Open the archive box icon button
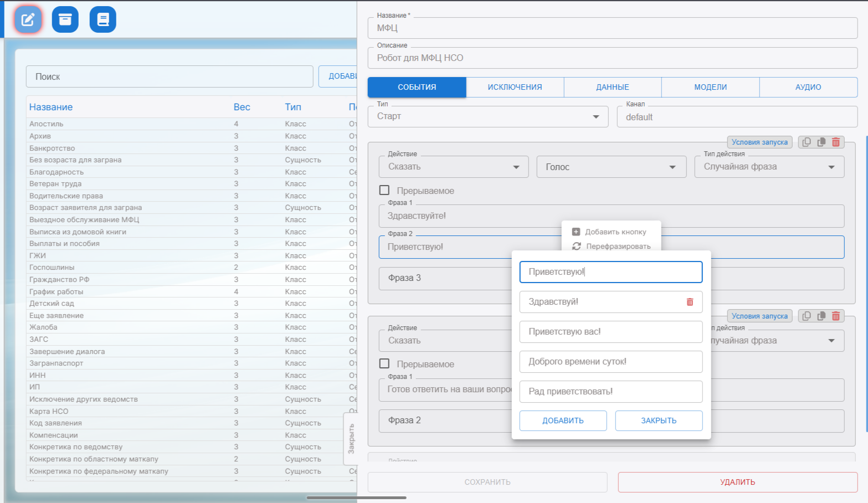This screenshot has height=503, width=868. click(65, 20)
